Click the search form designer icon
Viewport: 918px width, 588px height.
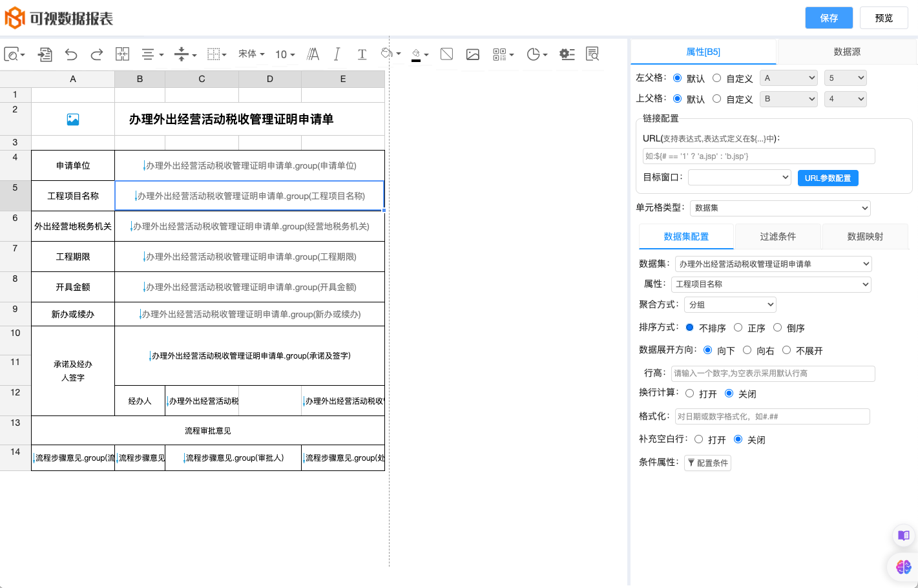[x=592, y=54]
